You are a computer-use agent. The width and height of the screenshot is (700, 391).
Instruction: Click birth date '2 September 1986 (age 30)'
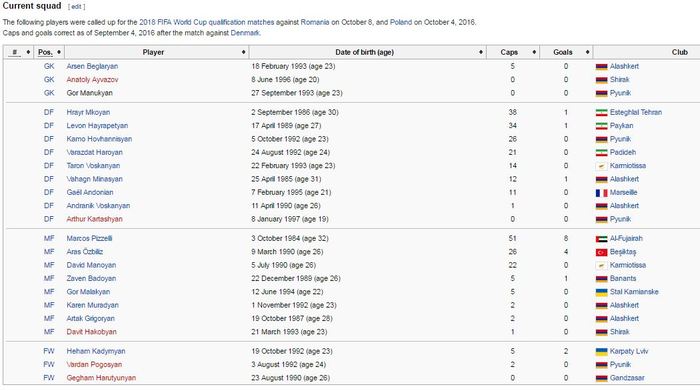[295, 112]
